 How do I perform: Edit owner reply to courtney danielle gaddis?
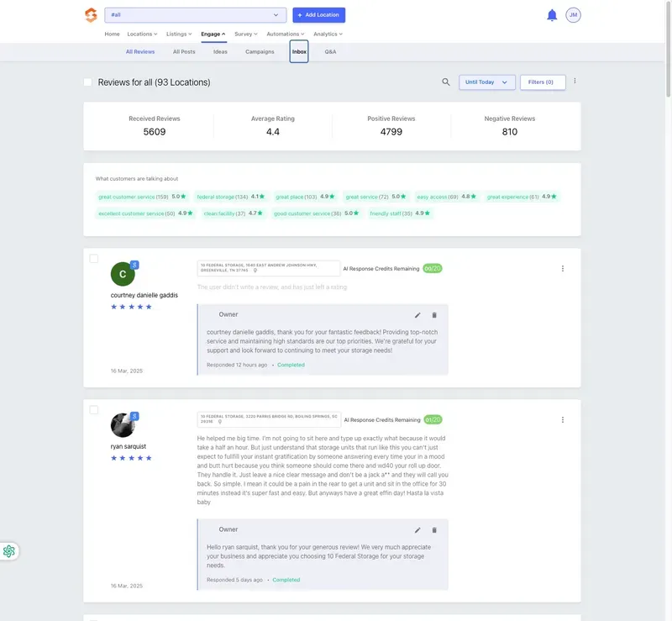[417, 315]
